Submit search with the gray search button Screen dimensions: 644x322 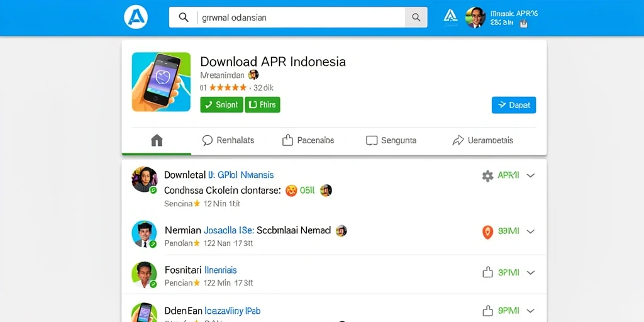coord(416,17)
